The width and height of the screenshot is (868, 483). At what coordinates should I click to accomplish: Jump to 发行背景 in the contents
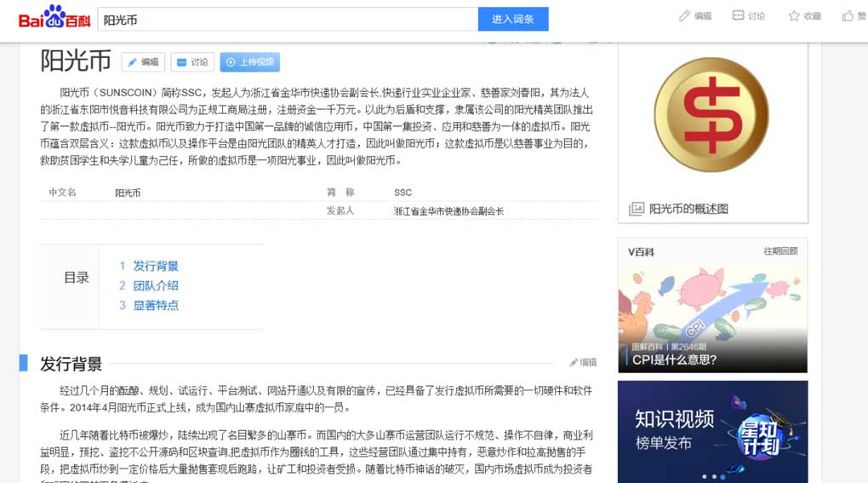(x=156, y=266)
